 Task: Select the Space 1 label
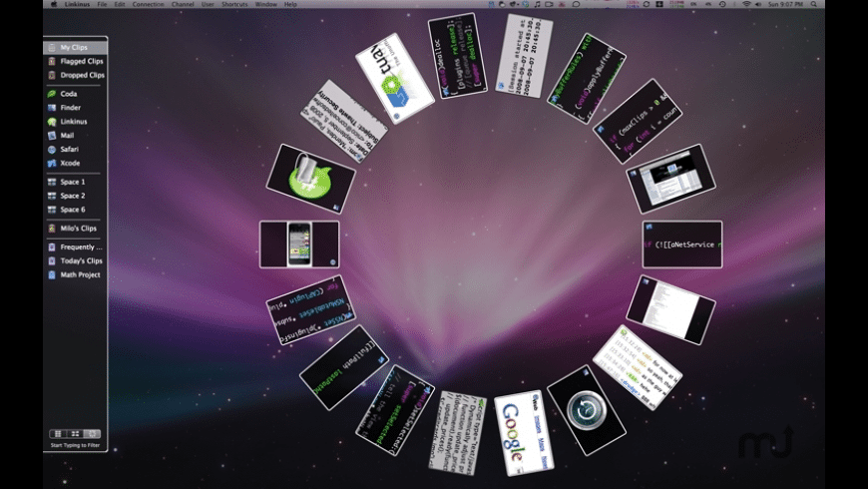coord(73,182)
